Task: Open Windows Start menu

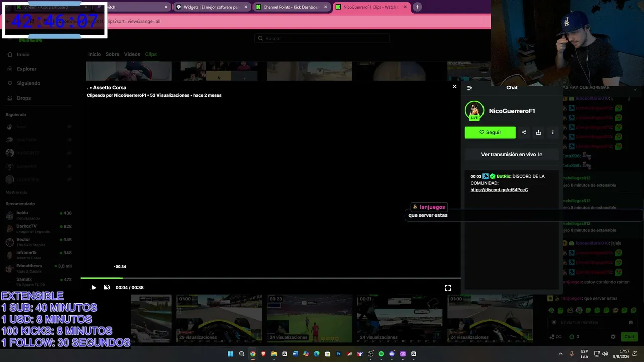Action: coord(231,354)
